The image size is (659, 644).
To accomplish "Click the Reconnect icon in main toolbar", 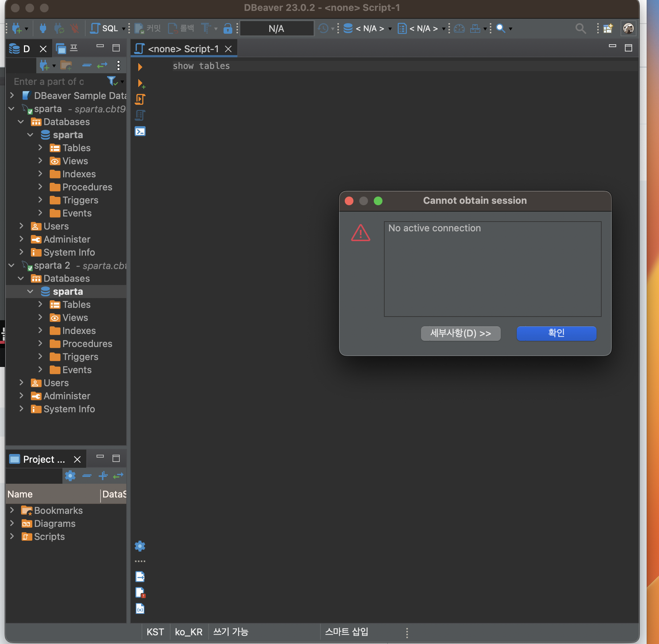I will (59, 28).
